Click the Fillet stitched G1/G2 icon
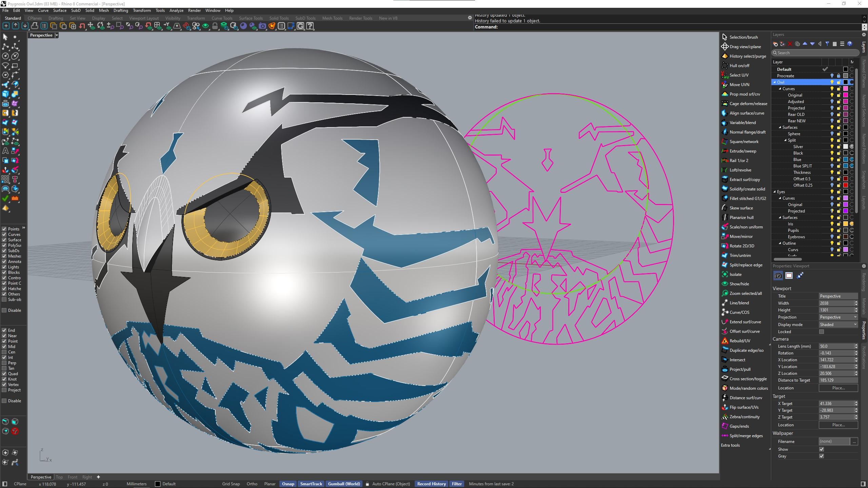The width and height of the screenshot is (868, 488). click(725, 199)
